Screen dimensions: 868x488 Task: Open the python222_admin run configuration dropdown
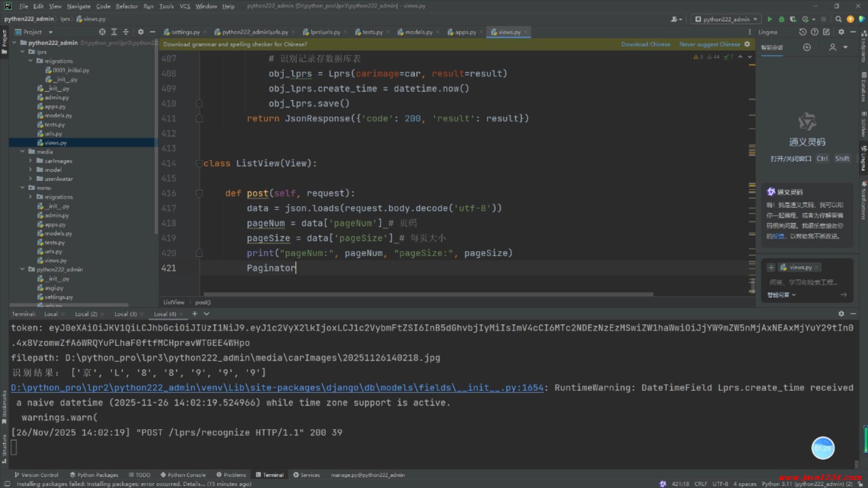[x=726, y=19]
